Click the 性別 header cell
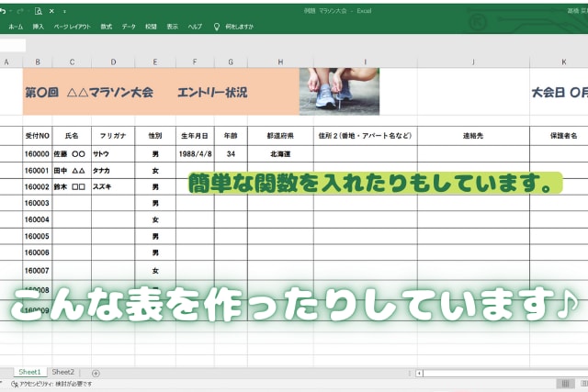Image resolution: width=588 pixels, height=392 pixels. 155,136
